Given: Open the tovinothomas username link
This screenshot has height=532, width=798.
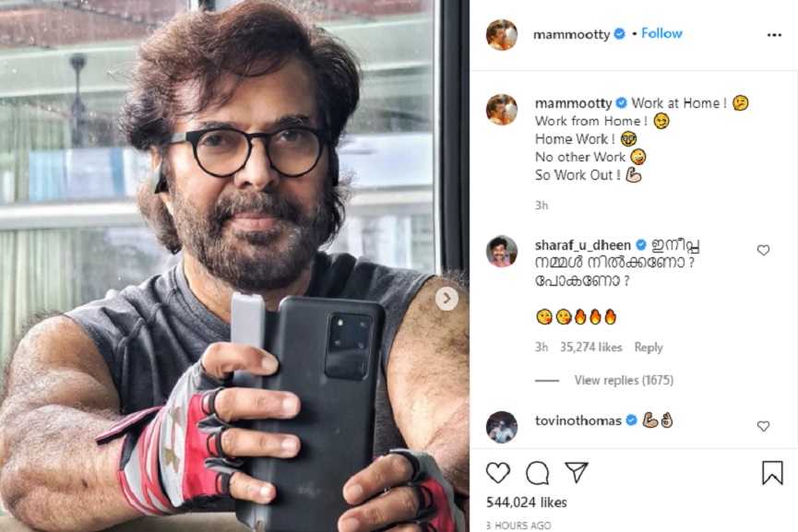Looking at the screenshot, I should pos(578,420).
